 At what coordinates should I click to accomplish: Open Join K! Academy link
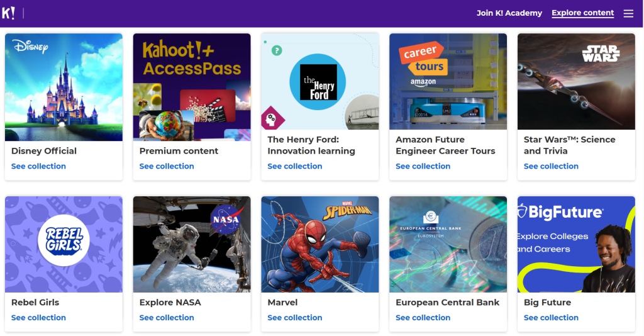[509, 13]
